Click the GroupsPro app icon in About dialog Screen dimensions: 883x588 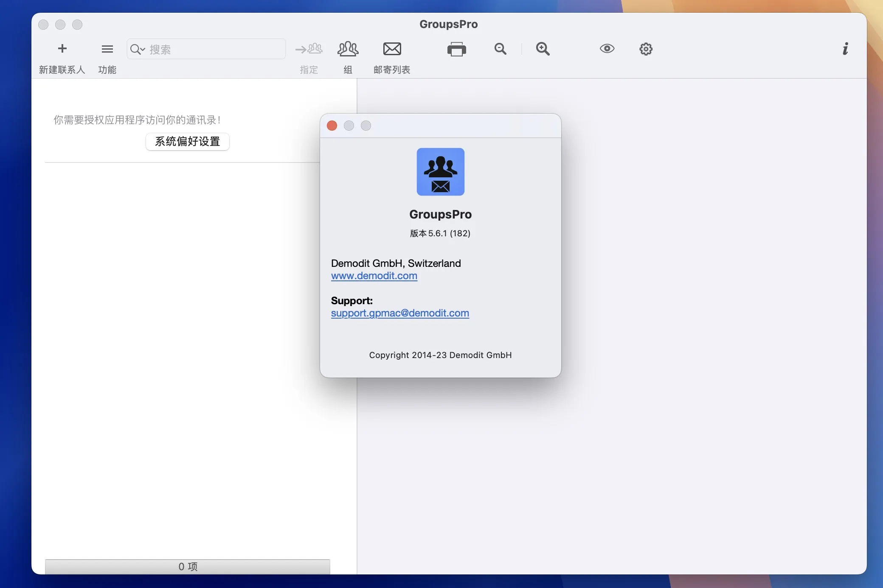pyautogui.click(x=441, y=172)
